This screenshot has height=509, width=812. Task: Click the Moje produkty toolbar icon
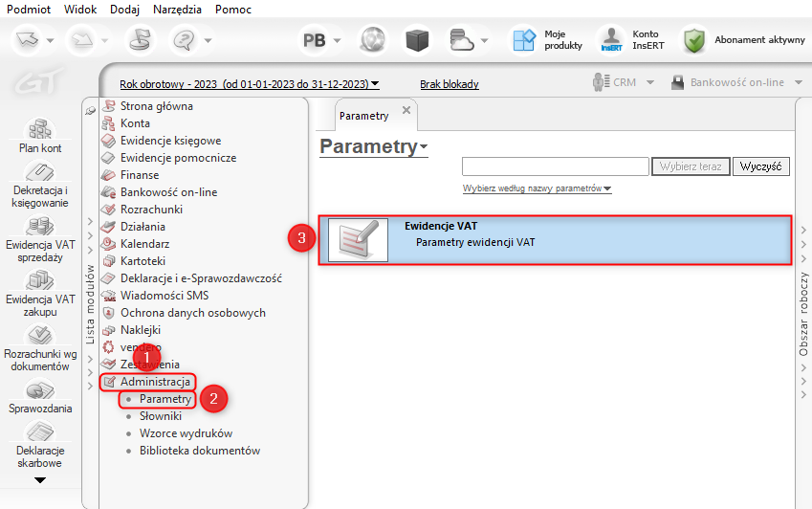(x=524, y=40)
